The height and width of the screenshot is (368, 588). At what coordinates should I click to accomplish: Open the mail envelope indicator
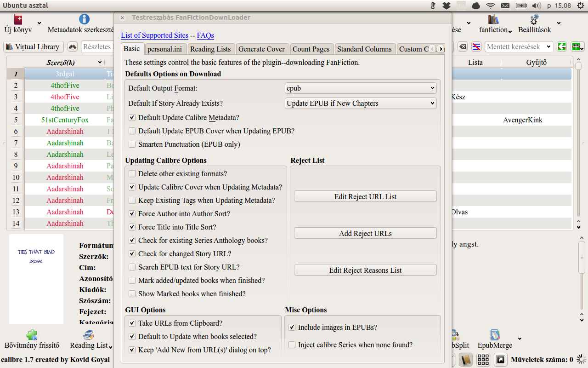pos(505,6)
